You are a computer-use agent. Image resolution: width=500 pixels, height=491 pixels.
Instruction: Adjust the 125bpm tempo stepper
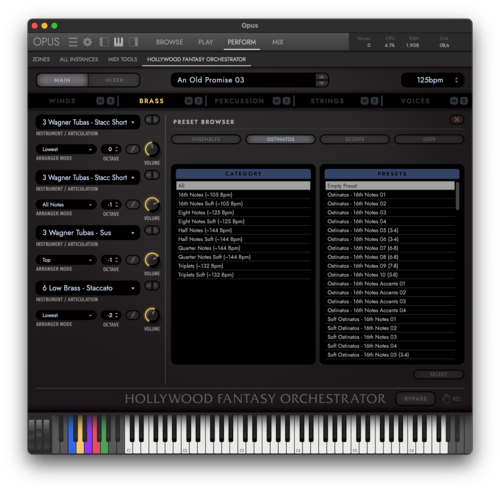pyautogui.click(x=456, y=80)
